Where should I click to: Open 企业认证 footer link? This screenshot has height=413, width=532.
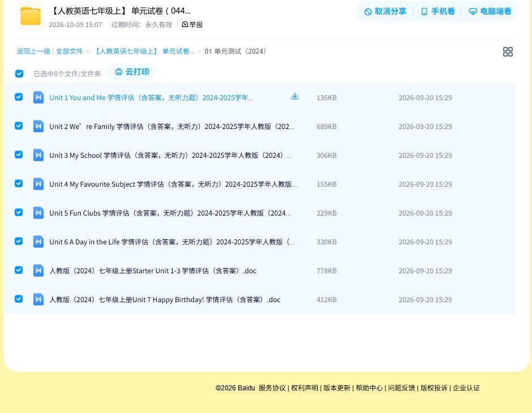click(466, 388)
